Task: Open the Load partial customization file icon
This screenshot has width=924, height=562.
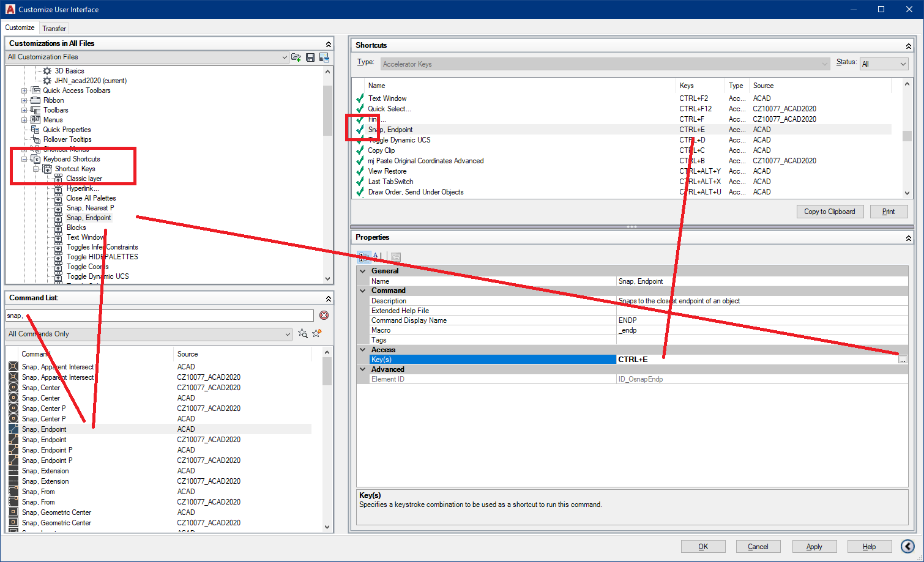Action: click(296, 57)
